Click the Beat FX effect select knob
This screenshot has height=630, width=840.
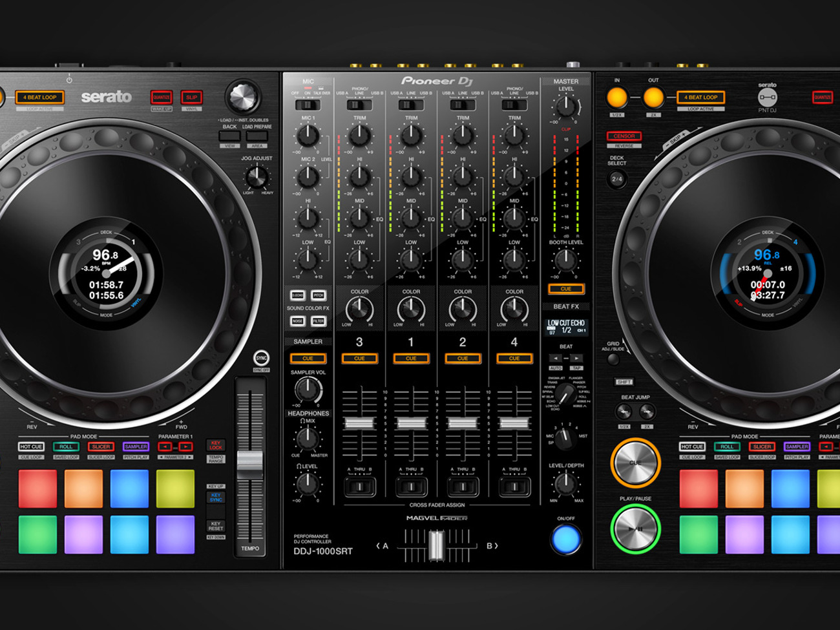click(566, 394)
